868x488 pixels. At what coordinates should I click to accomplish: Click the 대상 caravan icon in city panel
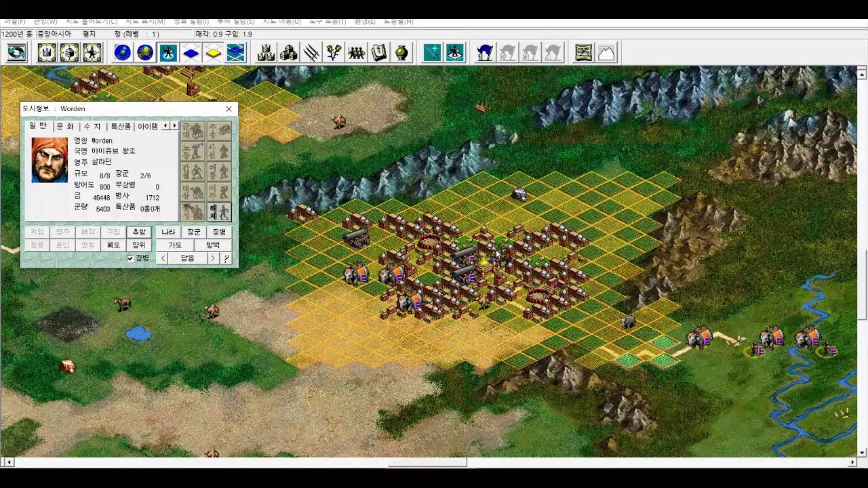coord(193,192)
